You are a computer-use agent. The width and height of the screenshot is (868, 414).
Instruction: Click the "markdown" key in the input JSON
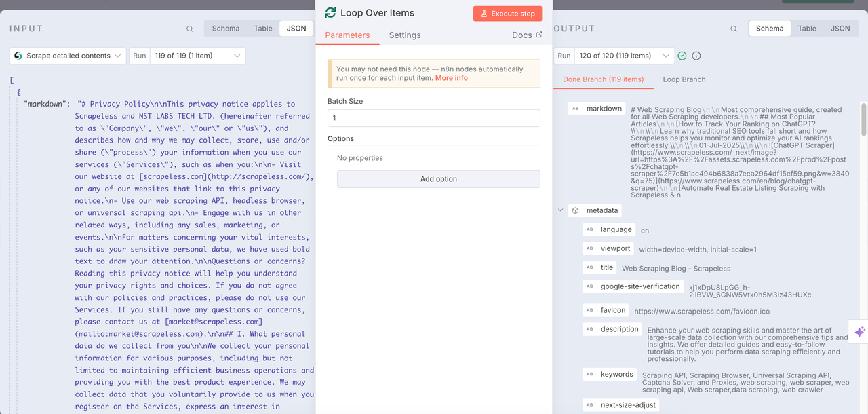click(x=47, y=104)
